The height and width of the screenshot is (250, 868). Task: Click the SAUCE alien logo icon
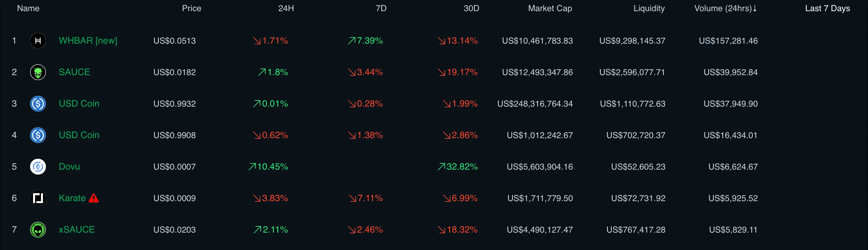pos(38,72)
